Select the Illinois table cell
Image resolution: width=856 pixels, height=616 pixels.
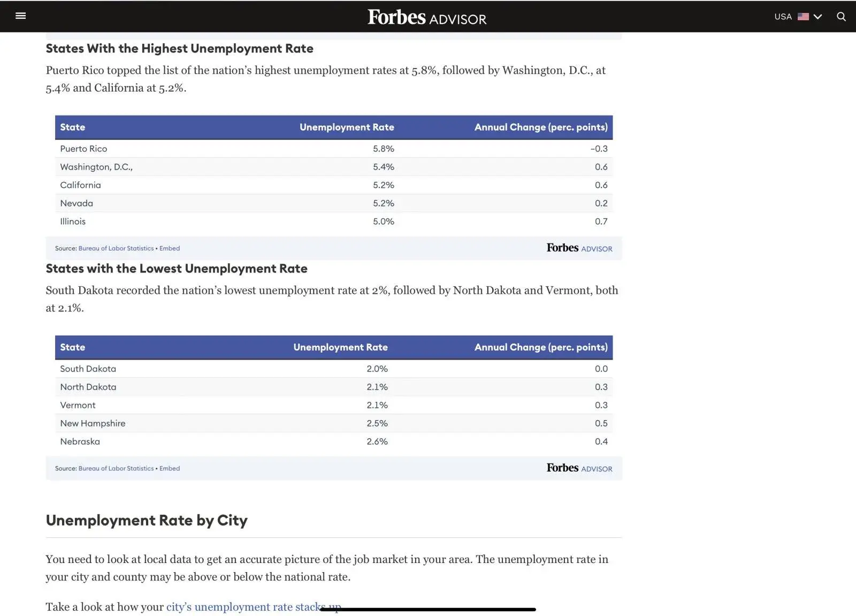pos(73,222)
